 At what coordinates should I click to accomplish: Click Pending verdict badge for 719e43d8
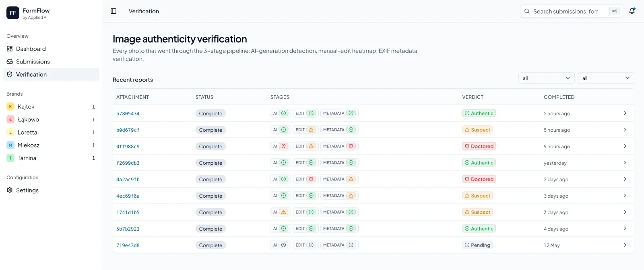(477, 245)
